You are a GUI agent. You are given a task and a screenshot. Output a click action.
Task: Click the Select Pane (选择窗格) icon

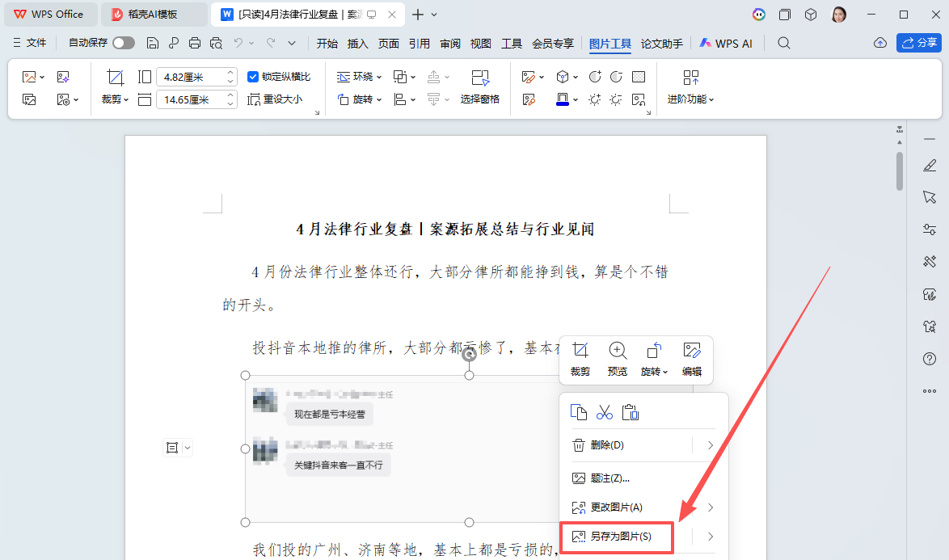point(480,78)
